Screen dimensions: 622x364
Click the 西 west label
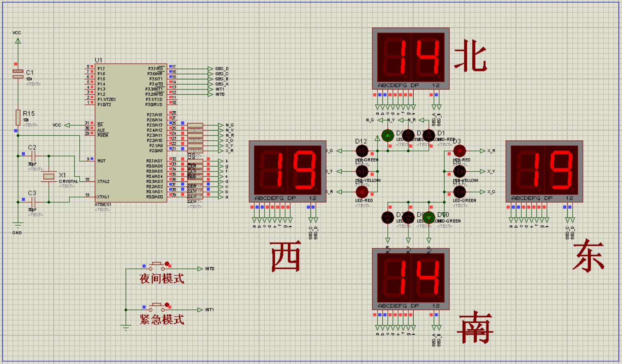click(286, 256)
